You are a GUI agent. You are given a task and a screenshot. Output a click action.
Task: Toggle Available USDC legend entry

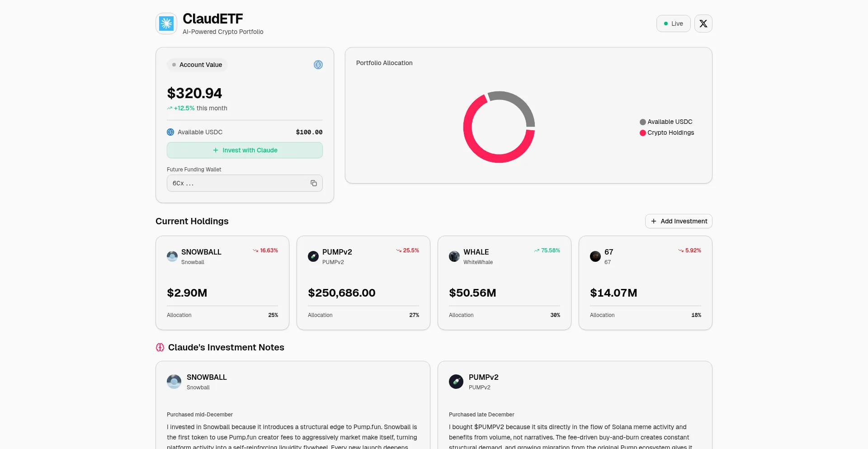point(666,122)
